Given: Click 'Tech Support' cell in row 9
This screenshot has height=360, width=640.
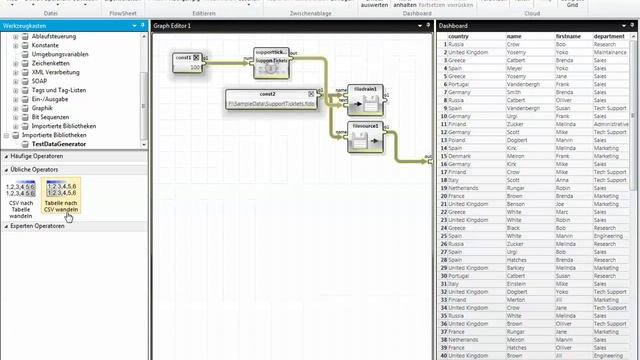Looking at the screenshot, I should pyautogui.click(x=610, y=108).
